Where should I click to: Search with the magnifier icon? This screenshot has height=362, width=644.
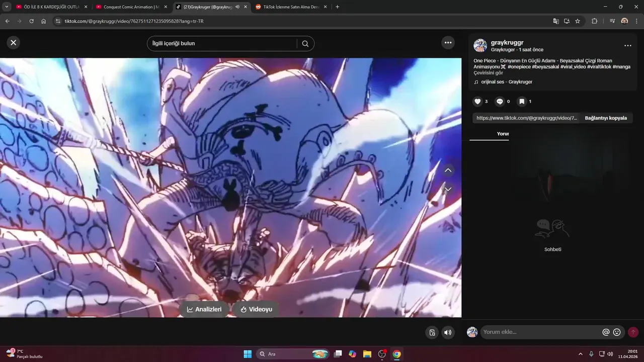point(305,44)
